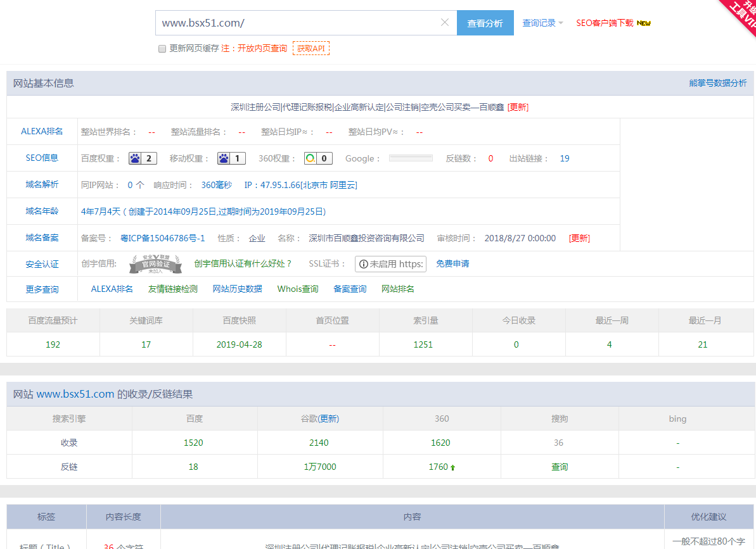Open 备案查询 tool
Image resolution: width=756 pixels, height=549 pixels.
[x=350, y=289]
